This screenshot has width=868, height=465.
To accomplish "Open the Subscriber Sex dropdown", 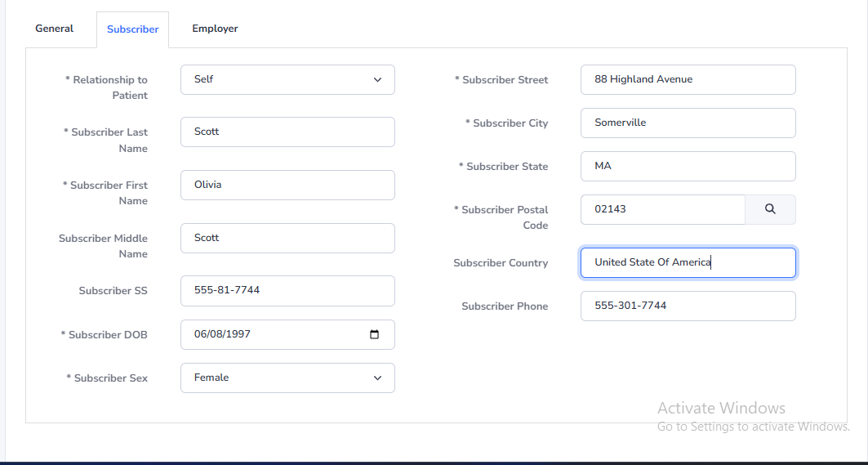I will coord(287,378).
